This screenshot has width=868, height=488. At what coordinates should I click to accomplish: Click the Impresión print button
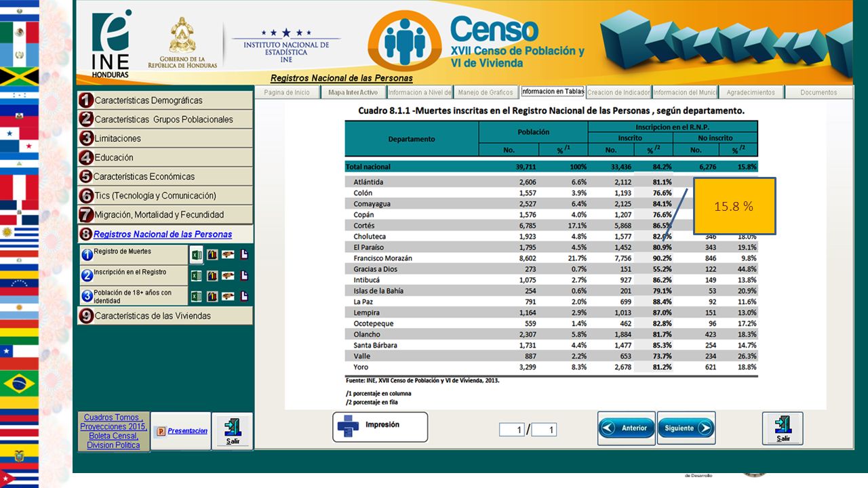[380, 427]
